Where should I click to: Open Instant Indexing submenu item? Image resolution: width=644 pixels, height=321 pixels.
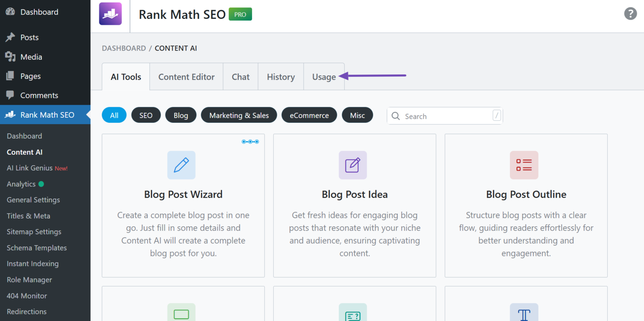(x=33, y=264)
